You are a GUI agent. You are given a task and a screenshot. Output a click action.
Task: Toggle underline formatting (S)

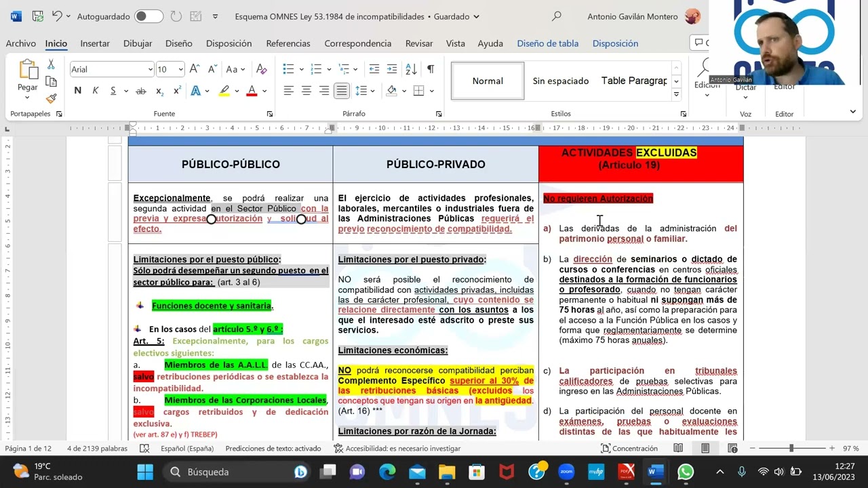click(113, 91)
